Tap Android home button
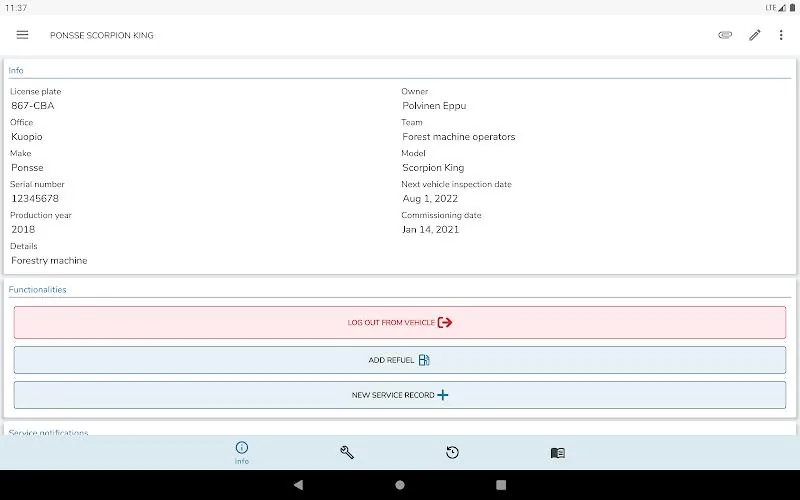The height and width of the screenshot is (500, 800). 400,485
